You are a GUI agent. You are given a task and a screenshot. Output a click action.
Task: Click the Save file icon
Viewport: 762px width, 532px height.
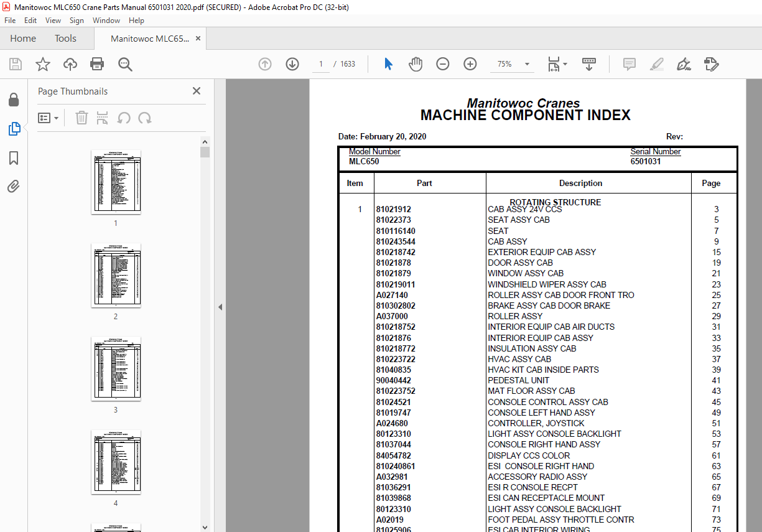(x=16, y=64)
